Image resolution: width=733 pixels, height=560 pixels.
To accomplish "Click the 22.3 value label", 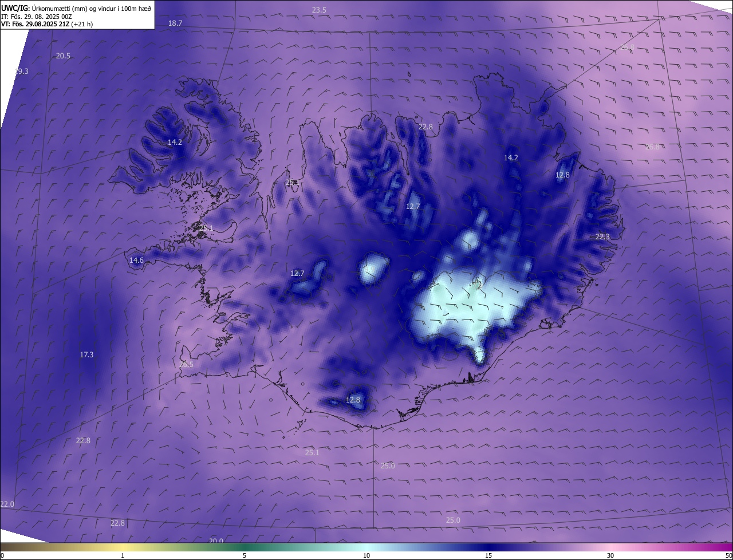I will [x=602, y=236].
